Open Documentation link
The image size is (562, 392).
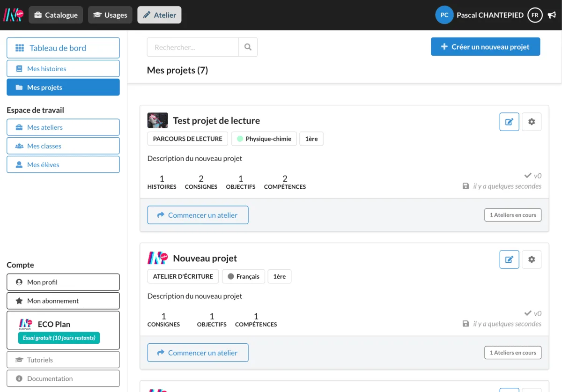point(63,378)
